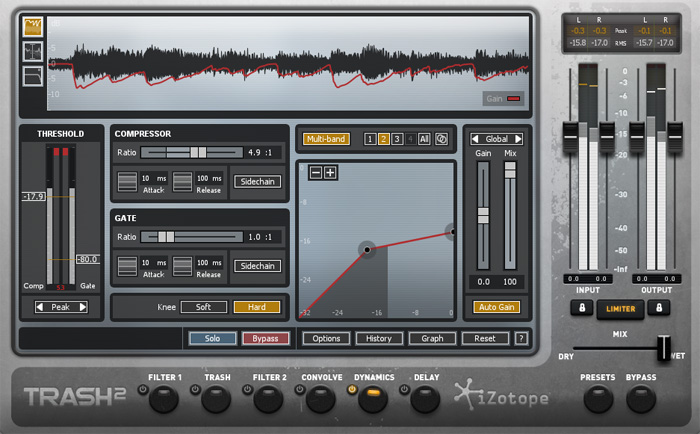Click the Compressor Ratio slider
This screenshot has height=434, width=700.
coord(192,152)
